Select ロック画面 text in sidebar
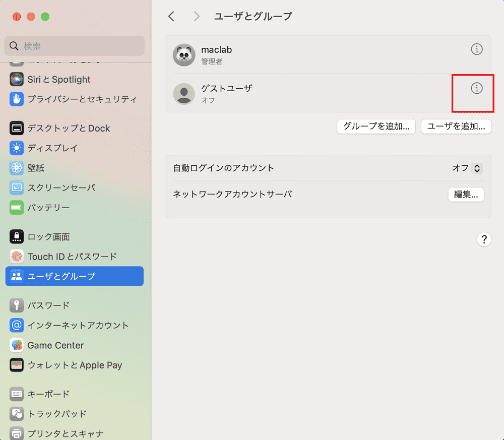Viewport: 504px width, 440px height. (x=48, y=237)
